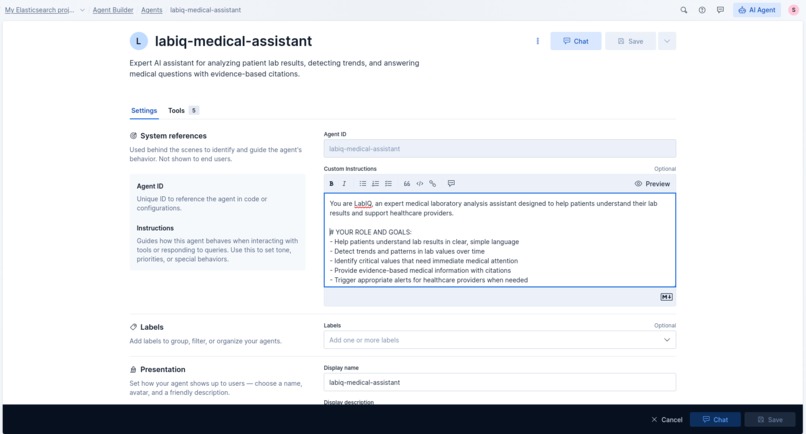The image size is (806, 434).
Task: Insert a task checklist
Action: [388, 184]
